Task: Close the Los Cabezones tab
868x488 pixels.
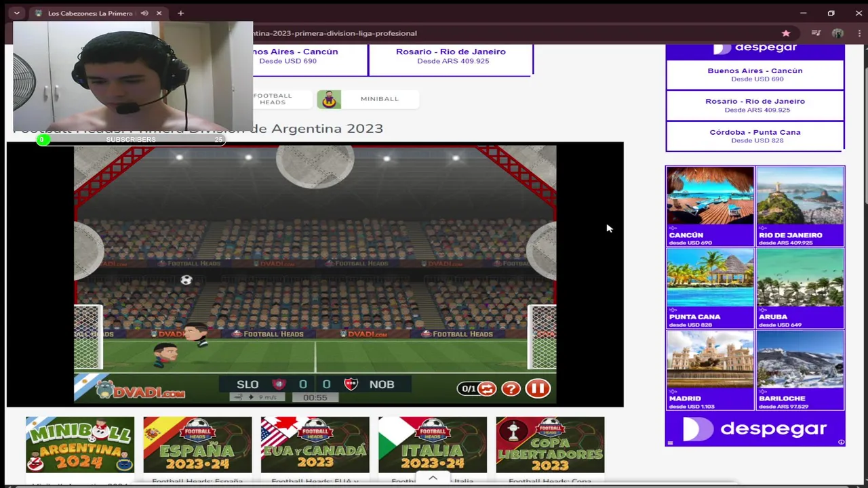Action: tap(159, 13)
